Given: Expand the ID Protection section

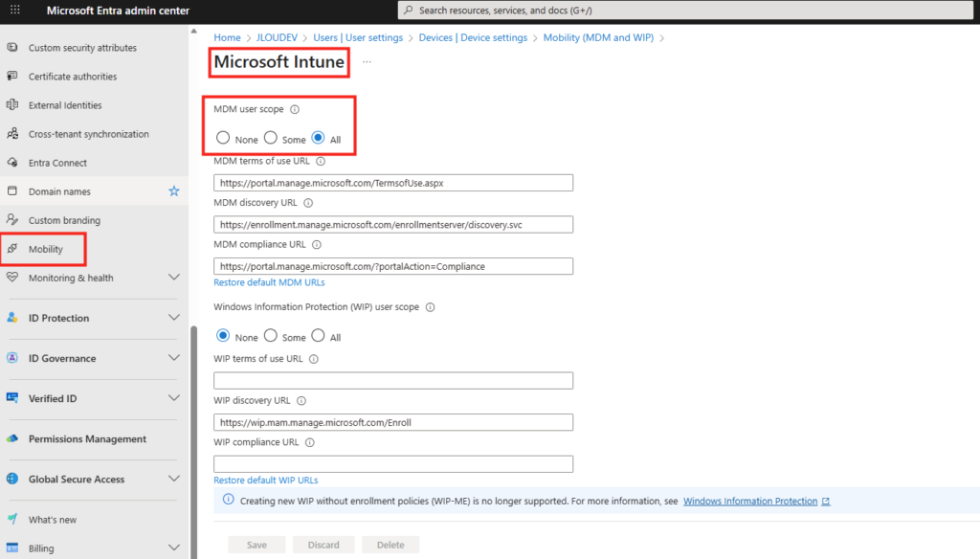Looking at the screenshot, I should click(173, 318).
